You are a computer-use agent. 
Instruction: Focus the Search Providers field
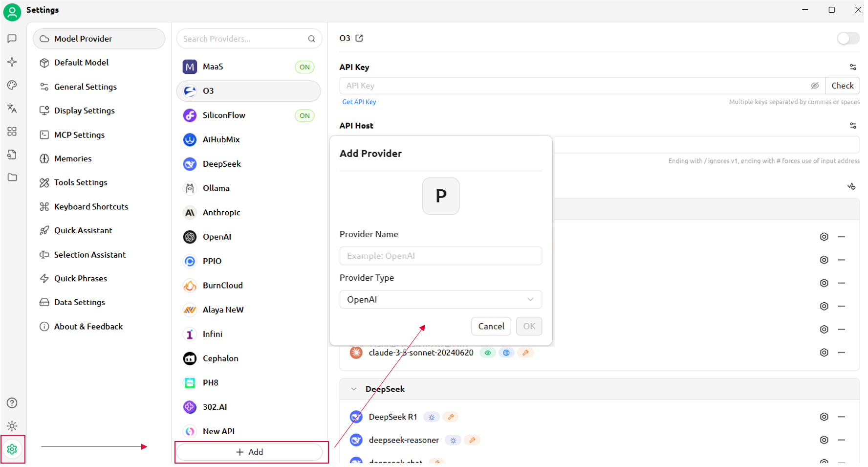pyautogui.click(x=249, y=39)
